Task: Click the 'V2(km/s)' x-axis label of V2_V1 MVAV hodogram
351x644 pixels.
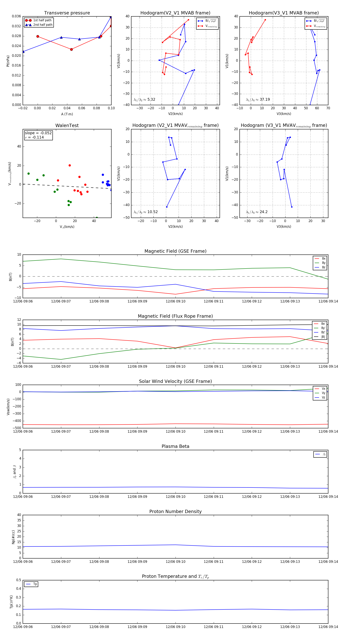Action: [175, 227]
